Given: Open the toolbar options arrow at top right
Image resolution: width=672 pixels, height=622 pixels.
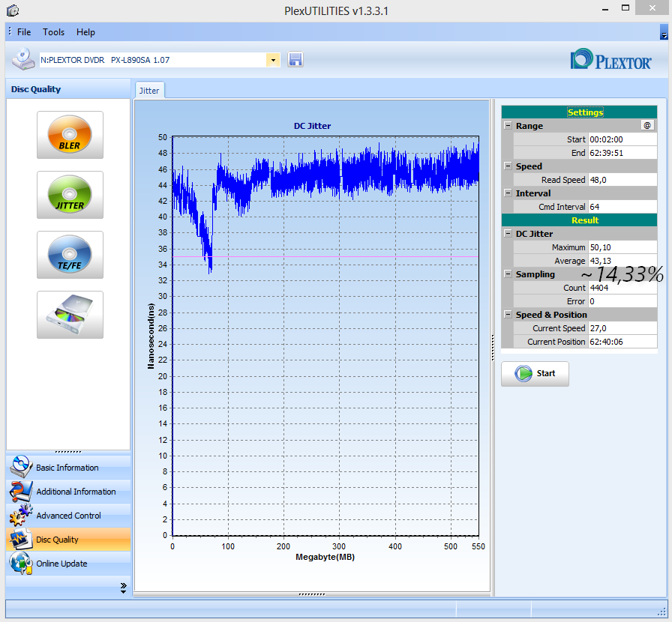Looking at the screenshot, I should tap(664, 32).
